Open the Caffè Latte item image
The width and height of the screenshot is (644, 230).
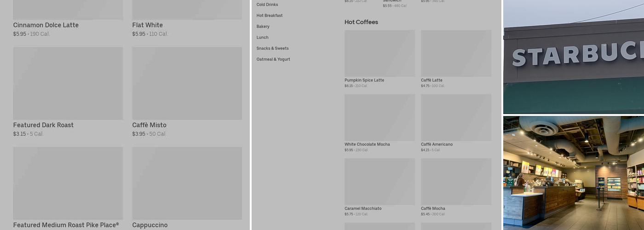point(456,53)
